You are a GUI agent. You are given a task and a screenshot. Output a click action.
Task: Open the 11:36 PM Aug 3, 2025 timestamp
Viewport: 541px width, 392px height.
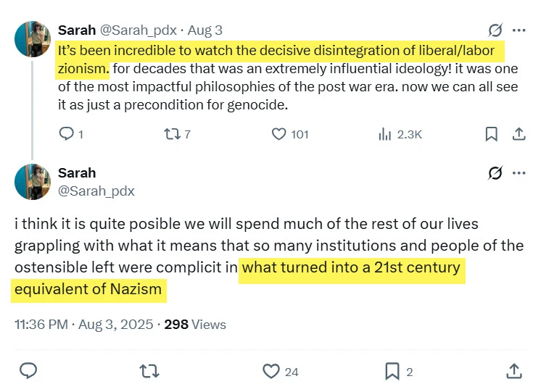pyautogui.click(x=83, y=324)
